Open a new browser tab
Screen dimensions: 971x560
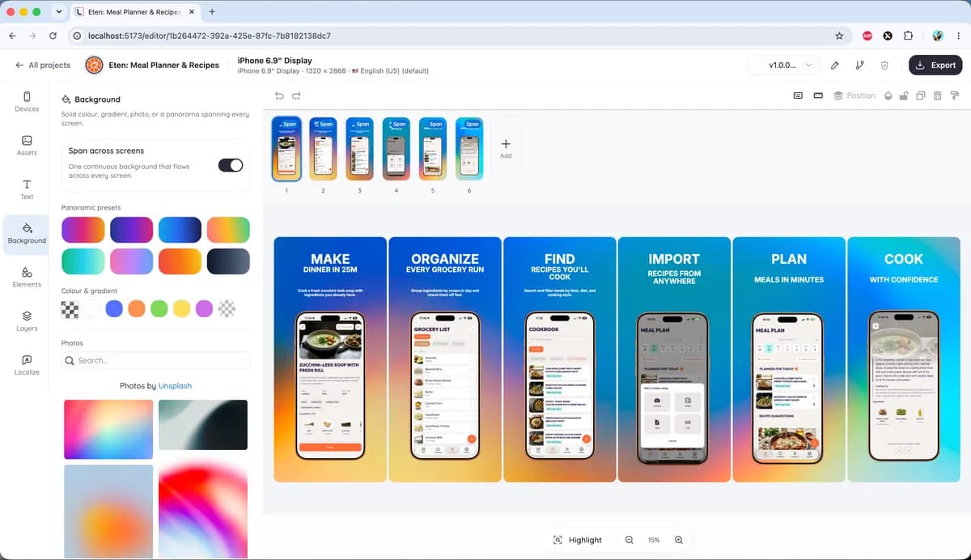point(212,12)
